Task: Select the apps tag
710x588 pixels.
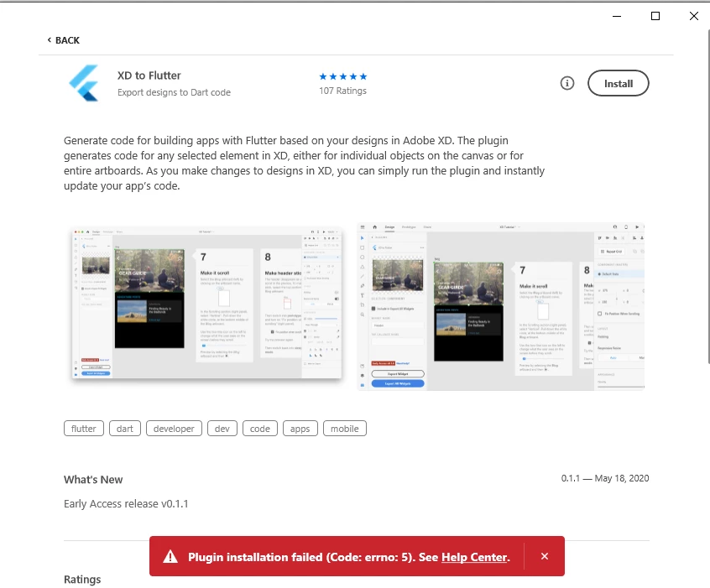Action: tap(300, 429)
